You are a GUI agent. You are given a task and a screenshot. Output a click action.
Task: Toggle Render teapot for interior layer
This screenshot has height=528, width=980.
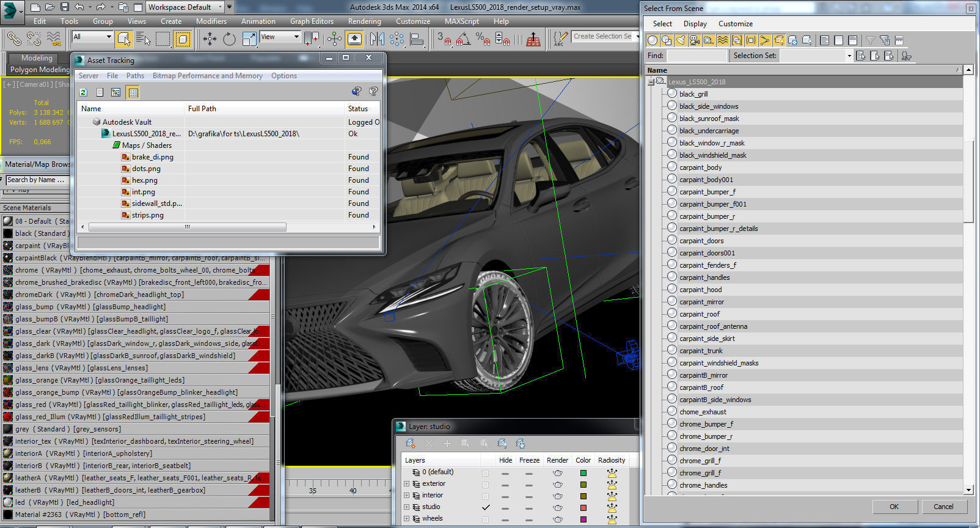(x=557, y=496)
